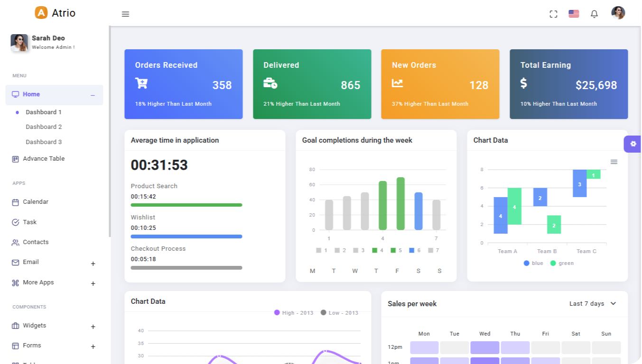This screenshot has height=364, width=642.
Task: Toggle the High - 2013 legend series
Action: tap(294, 313)
